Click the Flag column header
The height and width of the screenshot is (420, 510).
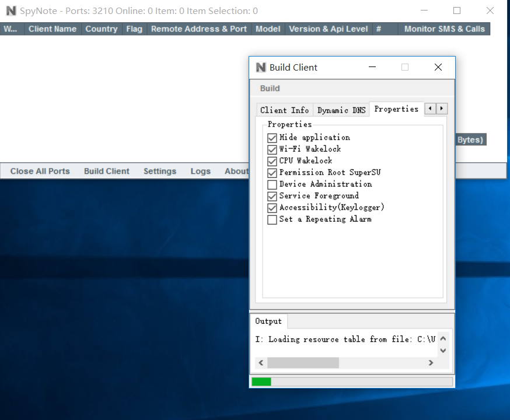pos(134,29)
